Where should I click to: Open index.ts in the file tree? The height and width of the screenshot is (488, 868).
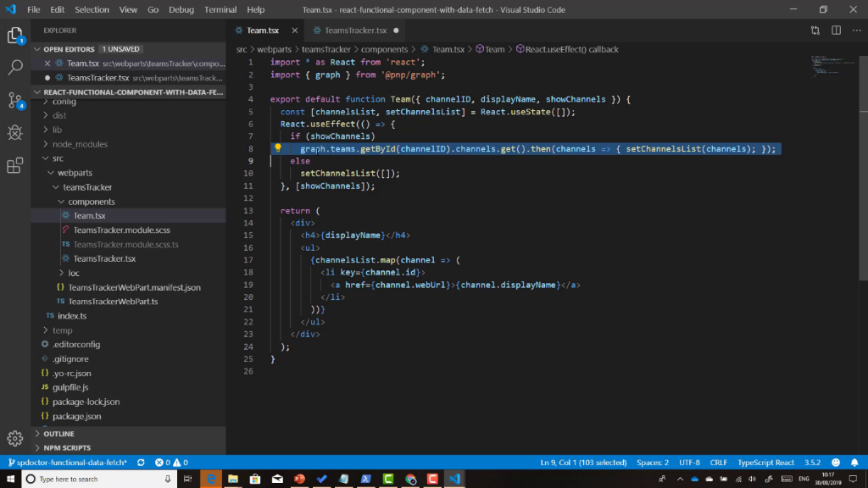click(x=72, y=316)
